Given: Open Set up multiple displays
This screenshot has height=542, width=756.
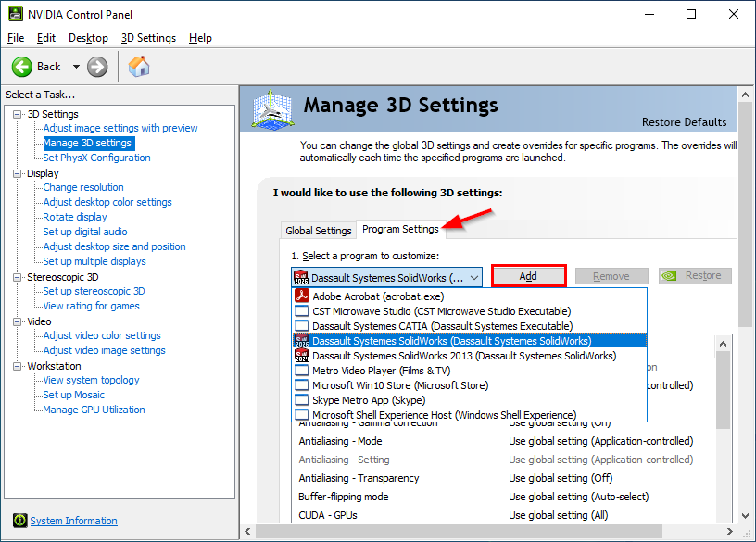Looking at the screenshot, I should (x=94, y=261).
